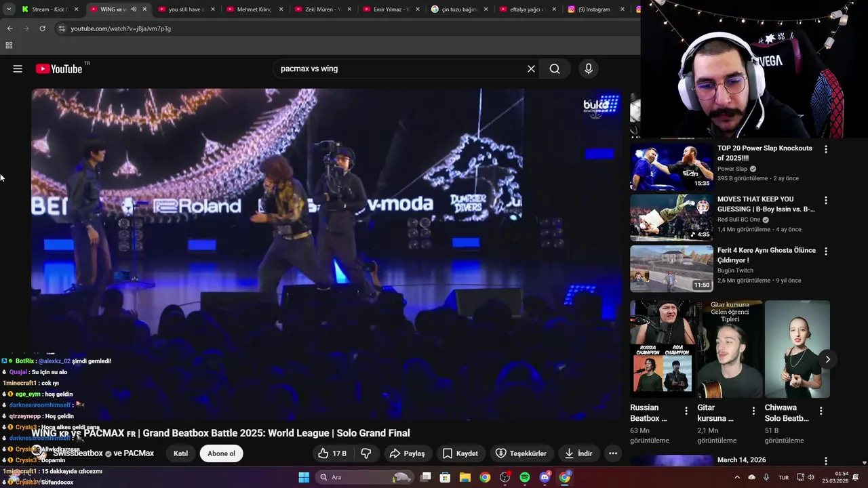Open Task View on taskbar

click(x=426, y=477)
